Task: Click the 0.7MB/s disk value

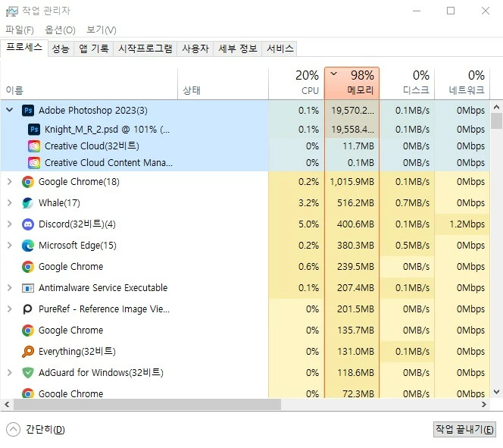Action: [x=412, y=203]
